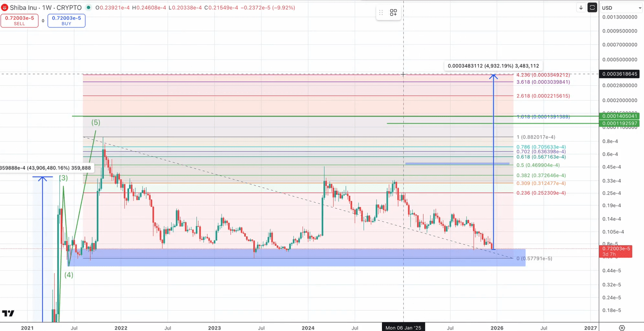Toggle the dark square frame button beside USD
This screenshot has width=644, height=331.
tap(592, 7)
